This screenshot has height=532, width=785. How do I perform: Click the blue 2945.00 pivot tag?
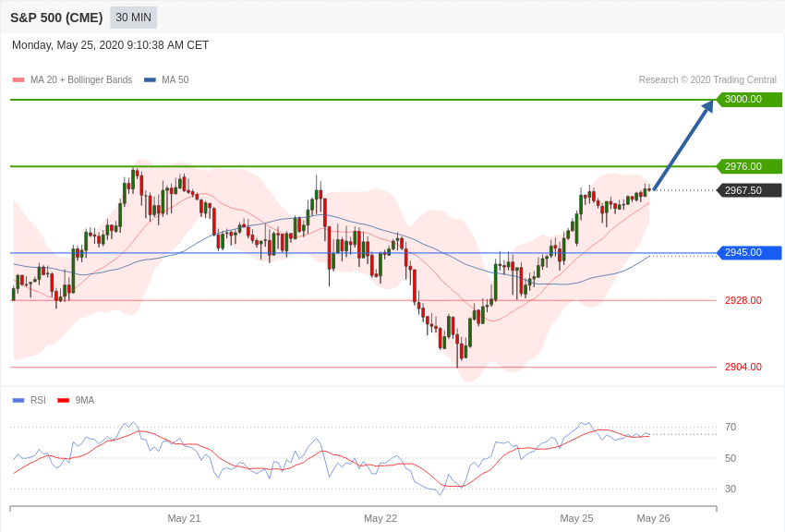click(x=750, y=253)
